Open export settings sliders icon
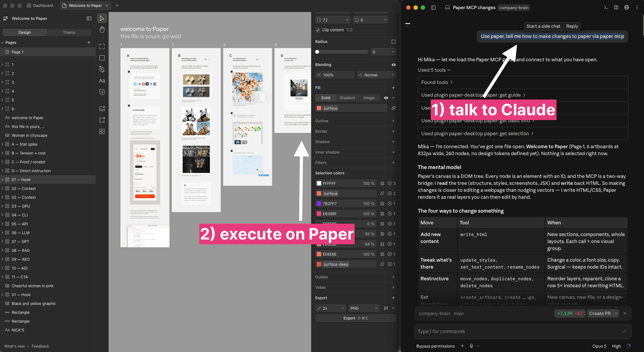This screenshot has width=644, height=352. tap(386, 308)
